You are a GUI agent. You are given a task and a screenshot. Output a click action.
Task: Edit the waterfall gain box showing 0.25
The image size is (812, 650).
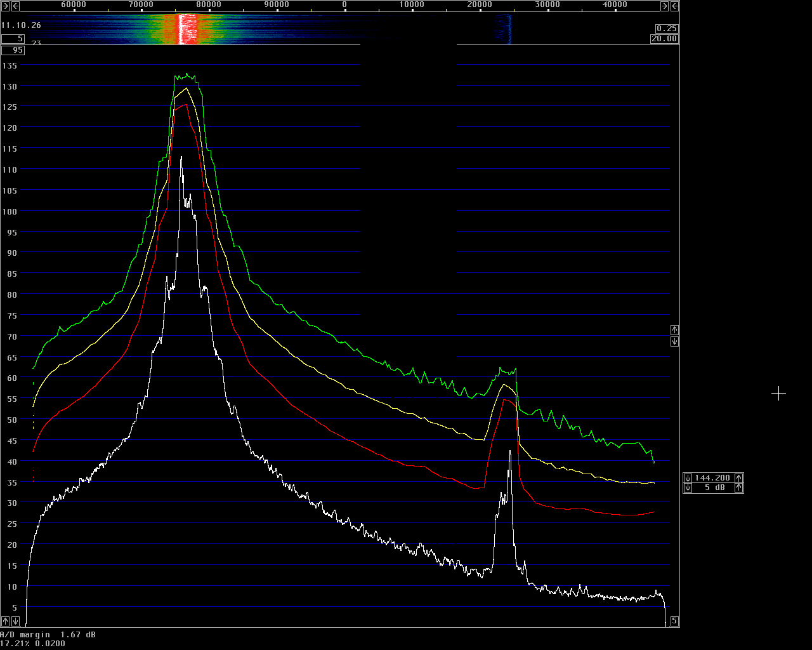(667, 29)
